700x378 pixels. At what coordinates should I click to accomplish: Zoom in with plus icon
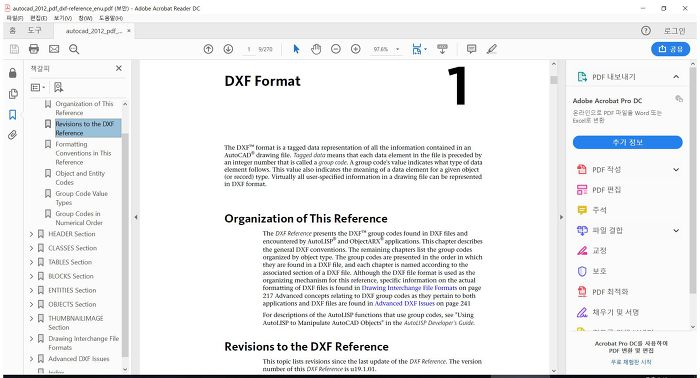[x=356, y=49]
